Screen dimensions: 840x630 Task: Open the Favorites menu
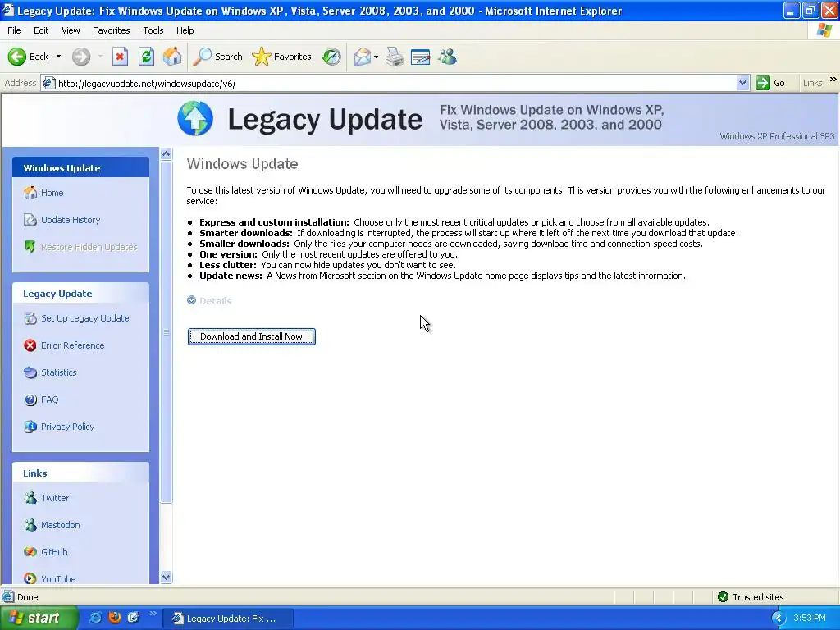point(111,30)
